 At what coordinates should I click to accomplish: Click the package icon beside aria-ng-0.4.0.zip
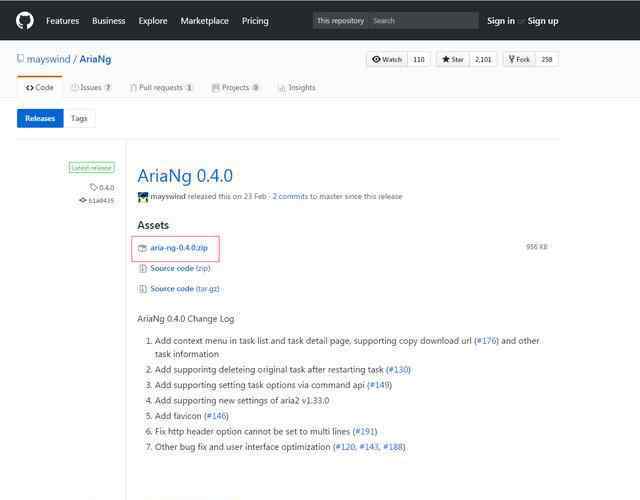tap(142, 248)
